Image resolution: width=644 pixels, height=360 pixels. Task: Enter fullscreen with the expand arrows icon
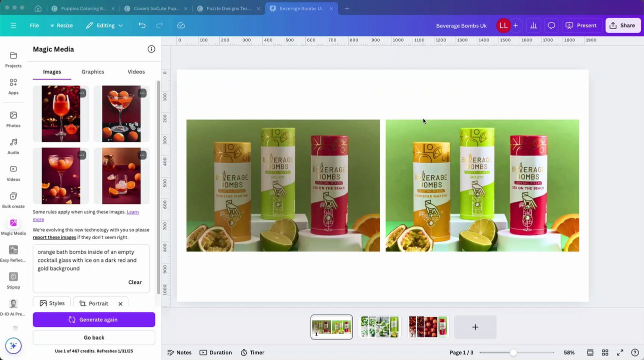click(x=620, y=352)
